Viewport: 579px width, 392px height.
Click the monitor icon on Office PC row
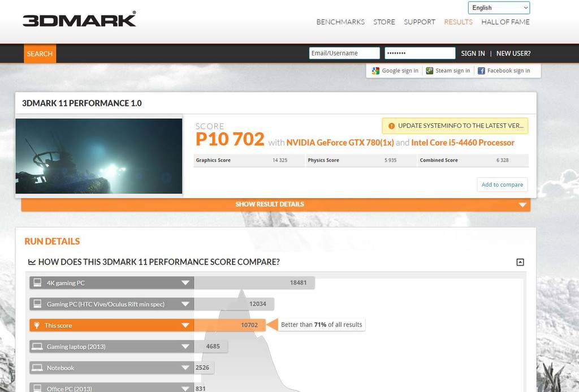(x=37, y=388)
